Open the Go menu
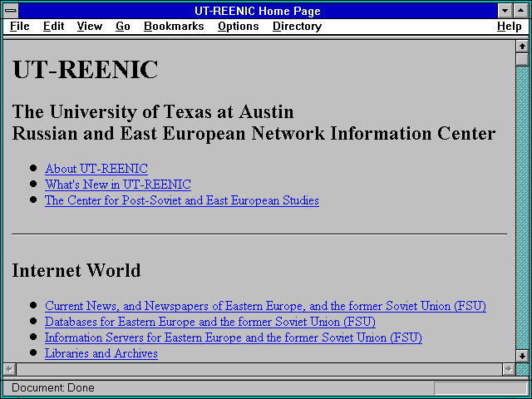The height and width of the screenshot is (399, 532). pos(123,26)
